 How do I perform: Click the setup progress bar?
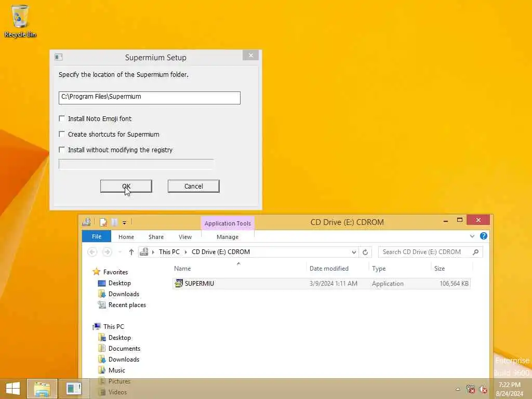(136, 164)
